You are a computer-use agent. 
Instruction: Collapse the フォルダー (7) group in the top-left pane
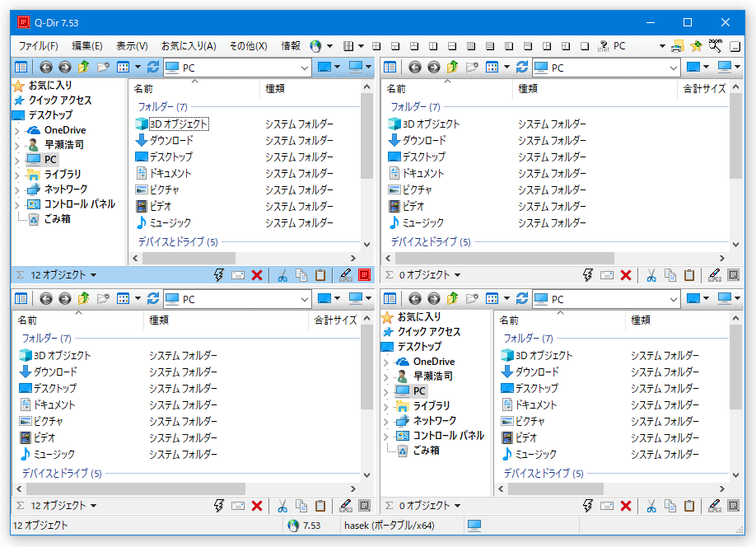click(x=163, y=106)
